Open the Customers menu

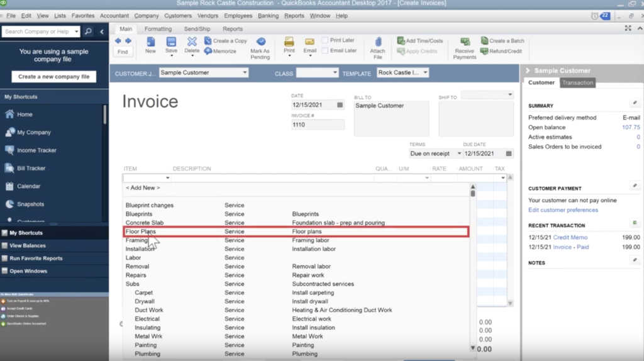(178, 16)
